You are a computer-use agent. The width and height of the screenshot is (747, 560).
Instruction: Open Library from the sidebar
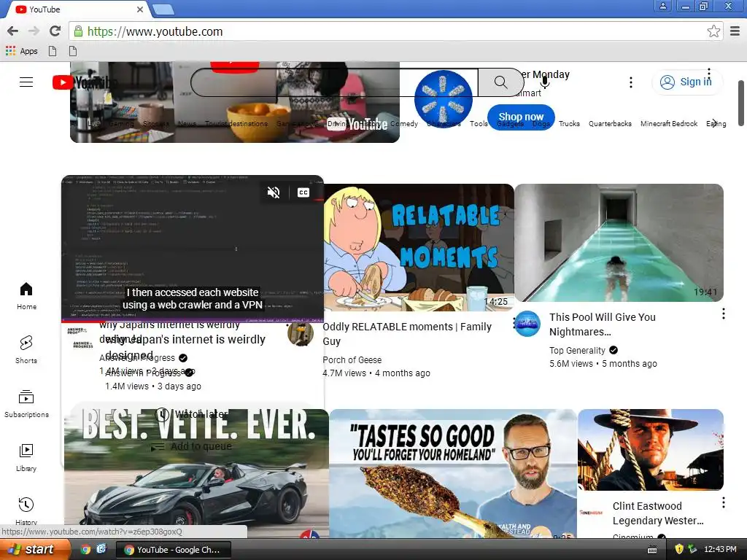[26, 458]
